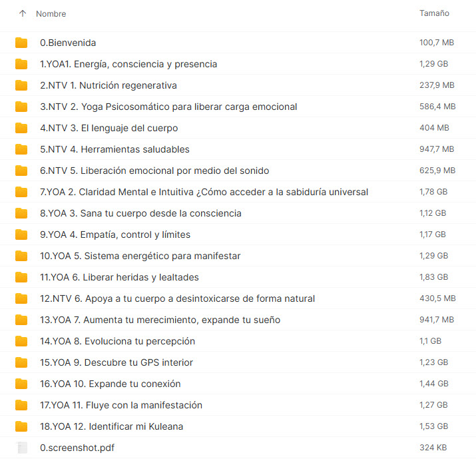Image resolution: width=476 pixels, height=463 pixels.
Task: Click the folder icon for 0.Bienvenida
Action: pyautogui.click(x=21, y=43)
